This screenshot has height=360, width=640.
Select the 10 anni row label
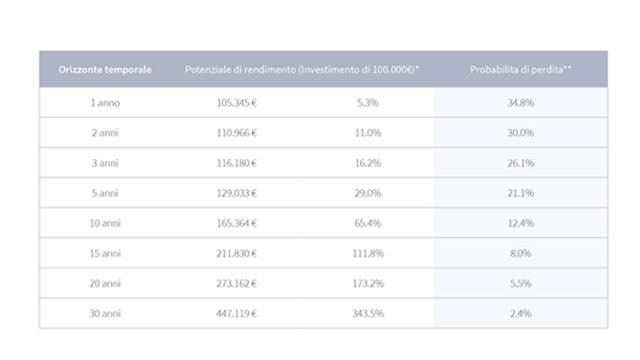pos(105,223)
